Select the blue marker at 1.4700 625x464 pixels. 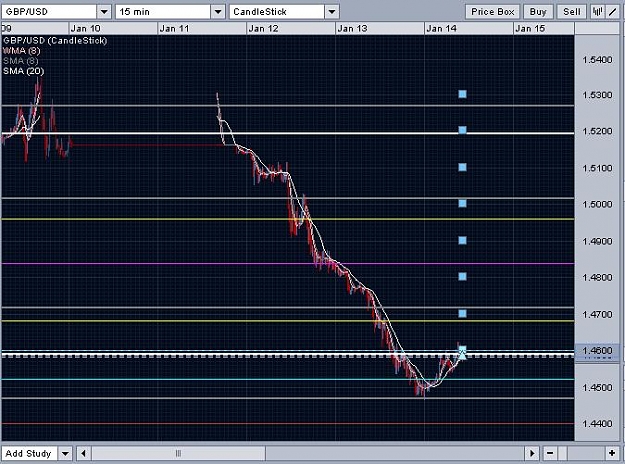pos(462,314)
